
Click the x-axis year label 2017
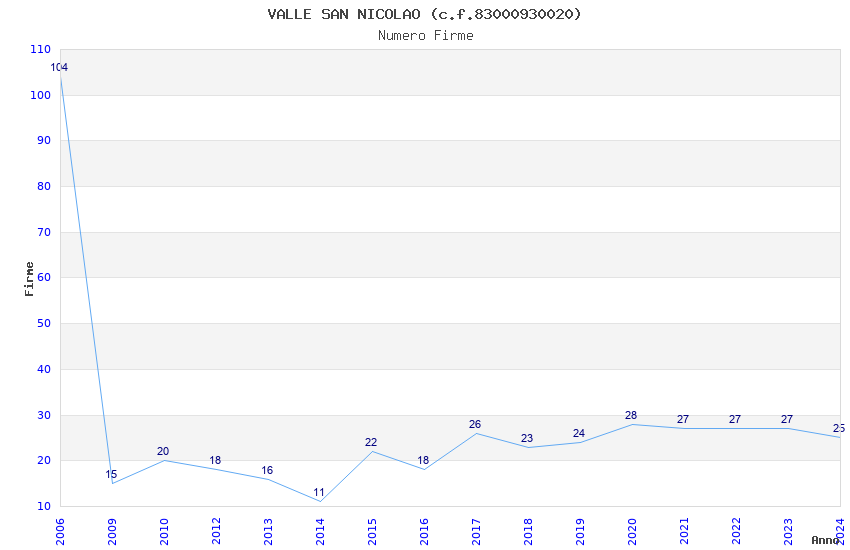[476, 532]
